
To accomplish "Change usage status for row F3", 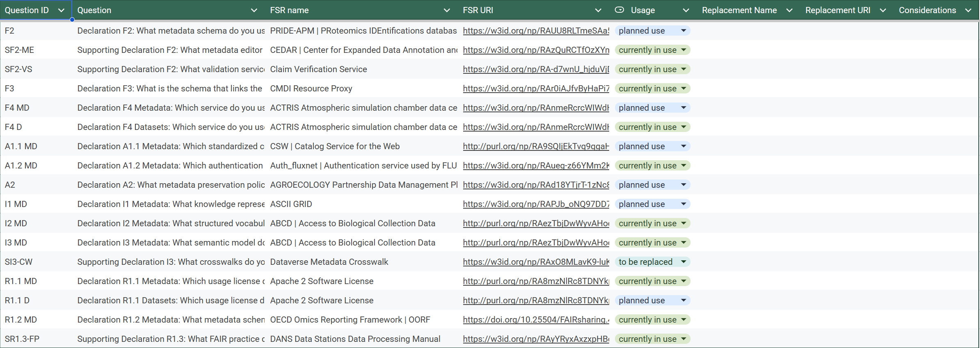I will 652,89.
